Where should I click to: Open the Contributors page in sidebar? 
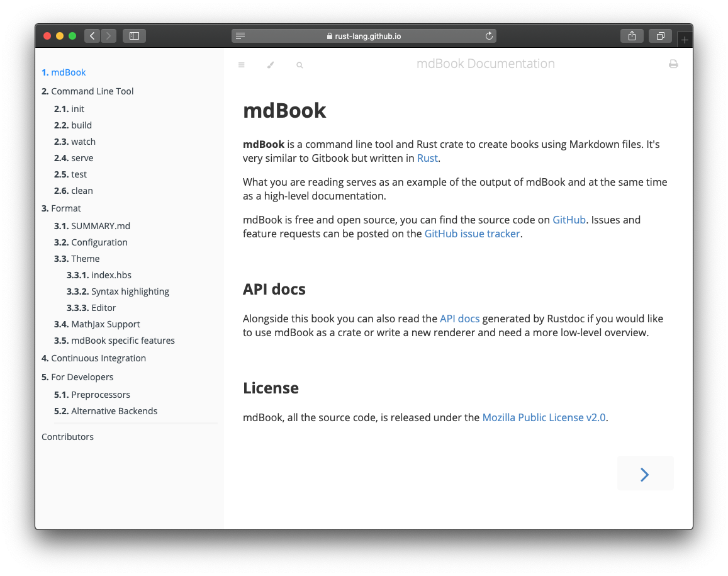pos(67,437)
